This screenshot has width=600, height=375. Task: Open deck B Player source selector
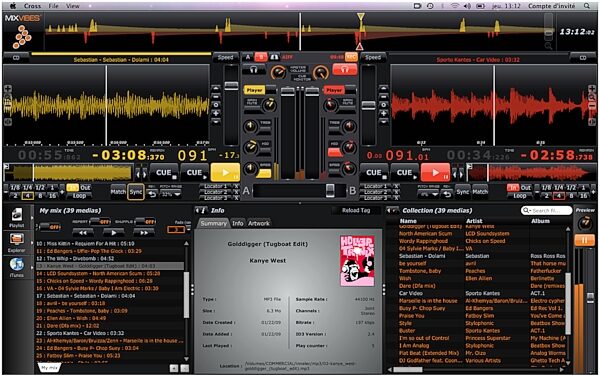coord(339,90)
